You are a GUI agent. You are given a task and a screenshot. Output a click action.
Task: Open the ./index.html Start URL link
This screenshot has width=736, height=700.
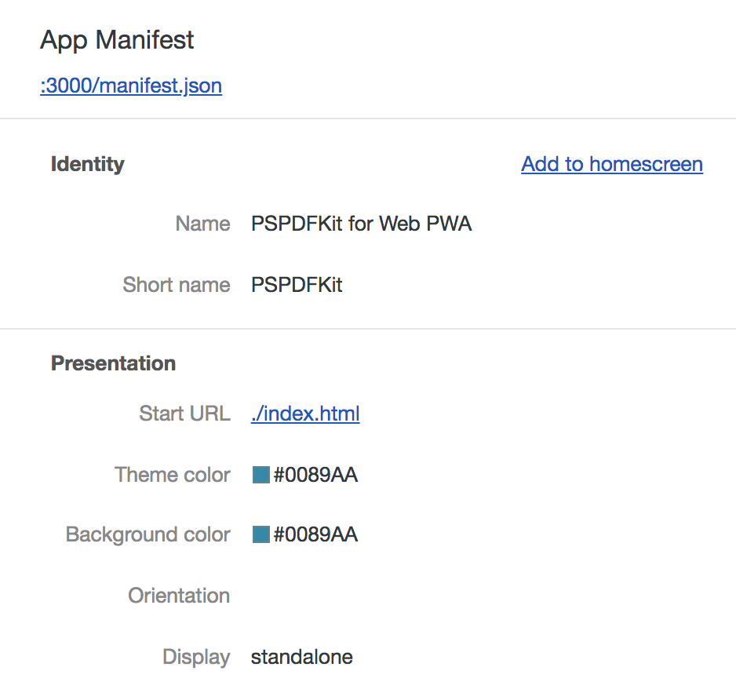(x=305, y=414)
